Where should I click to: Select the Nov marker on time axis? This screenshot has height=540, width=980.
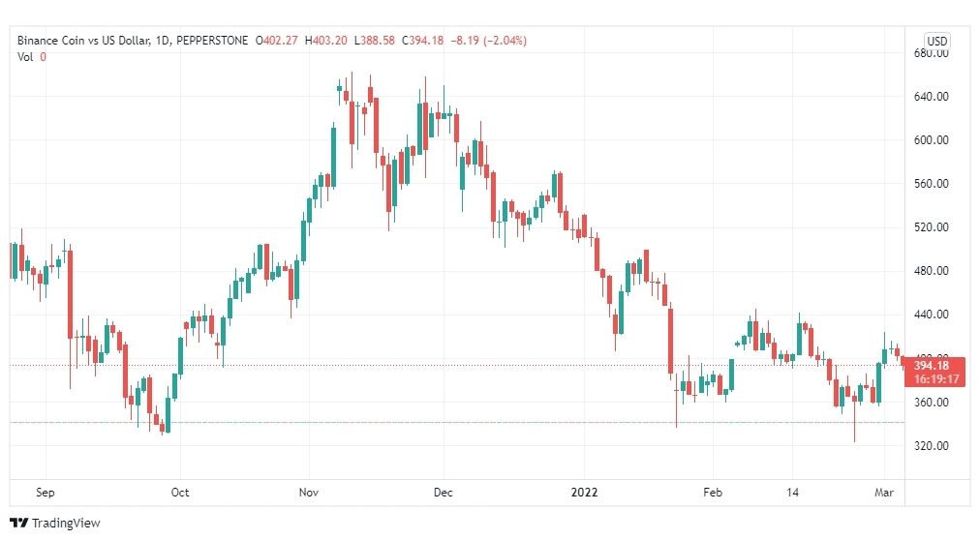pos(309,493)
